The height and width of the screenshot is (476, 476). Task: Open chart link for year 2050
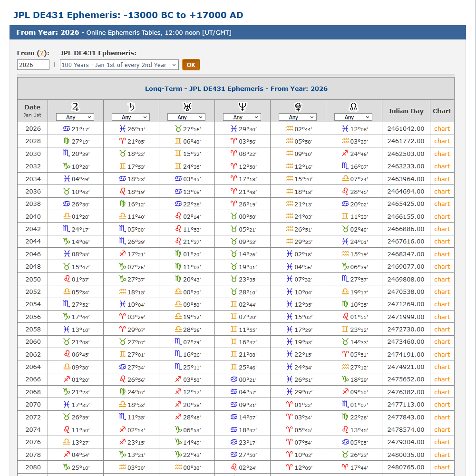(442, 279)
